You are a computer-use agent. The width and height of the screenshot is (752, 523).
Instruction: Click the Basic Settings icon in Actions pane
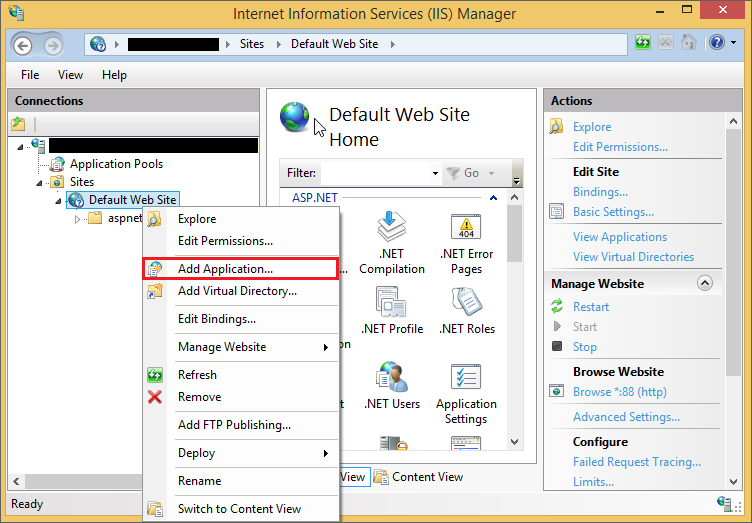point(556,211)
